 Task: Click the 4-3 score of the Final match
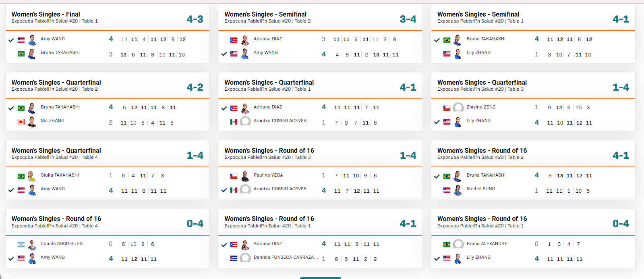(x=195, y=19)
